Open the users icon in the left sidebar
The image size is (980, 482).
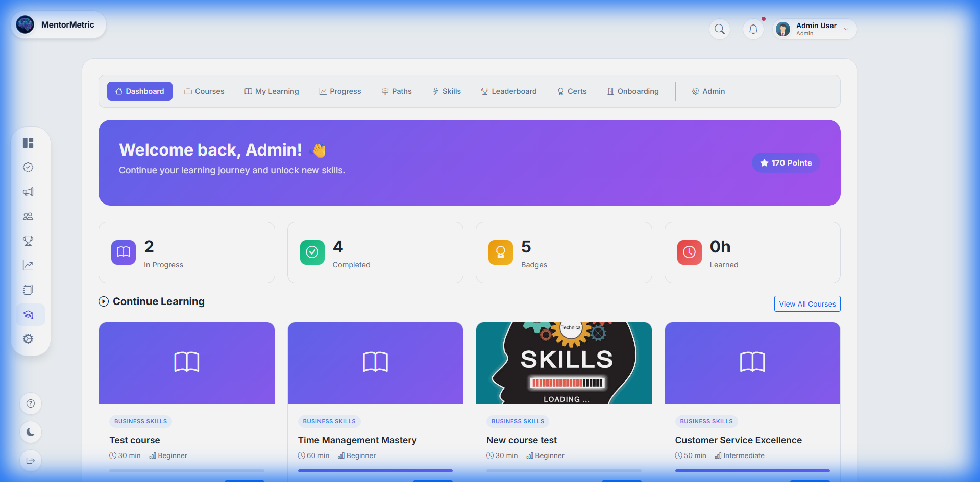coord(28,216)
